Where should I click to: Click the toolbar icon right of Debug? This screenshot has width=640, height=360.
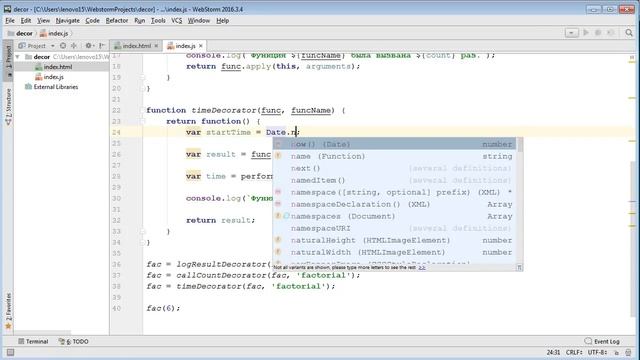pyautogui.click(x=611, y=33)
